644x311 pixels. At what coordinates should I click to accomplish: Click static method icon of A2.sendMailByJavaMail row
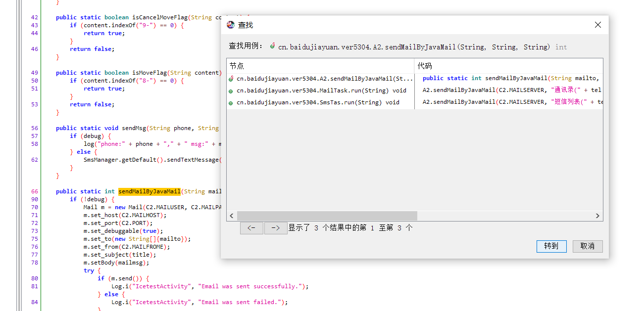coord(231,79)
